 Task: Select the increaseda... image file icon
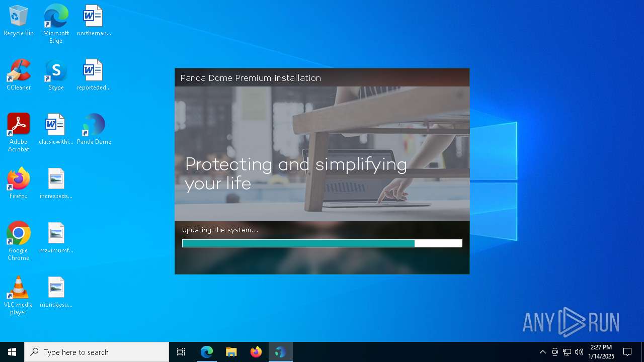click(x=56, y=184)
